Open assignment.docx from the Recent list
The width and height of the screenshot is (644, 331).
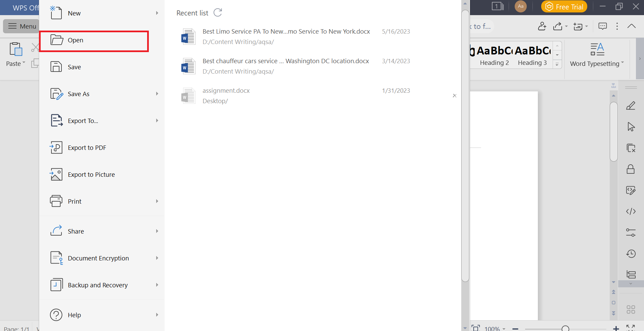[x=226, y=90]
